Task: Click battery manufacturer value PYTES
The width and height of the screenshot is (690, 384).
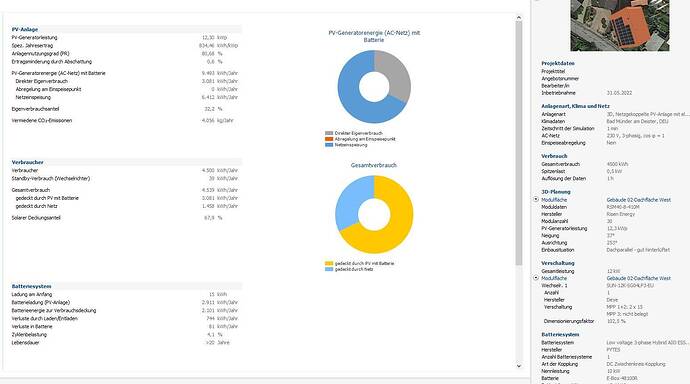Action: (613, 350)
